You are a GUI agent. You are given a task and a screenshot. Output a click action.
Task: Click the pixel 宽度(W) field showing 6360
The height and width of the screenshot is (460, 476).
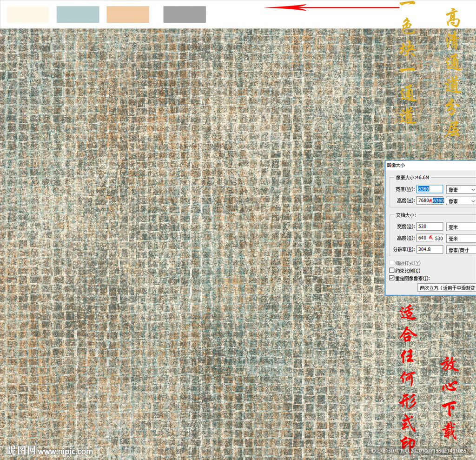(x=430, y=189)
